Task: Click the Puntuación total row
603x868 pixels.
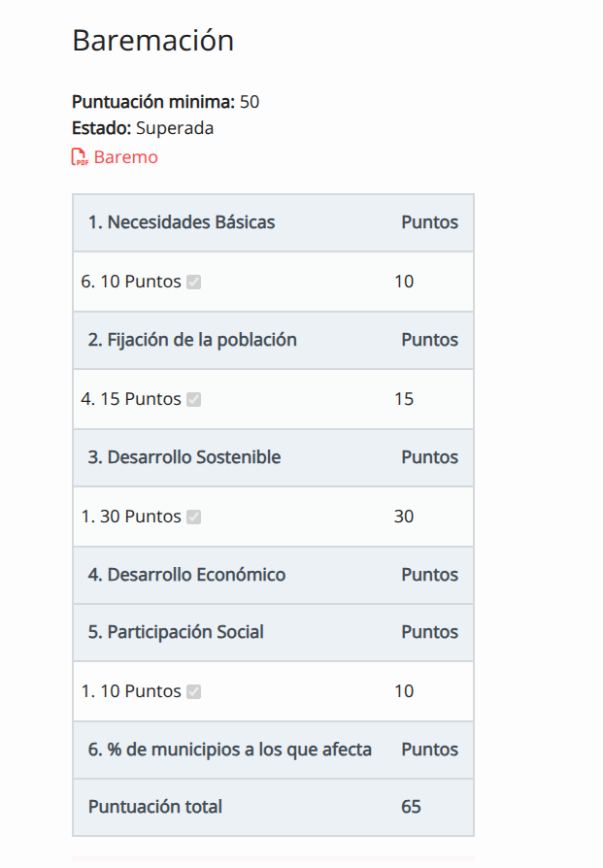Action: pyautogui.click(x=273, y=807)
